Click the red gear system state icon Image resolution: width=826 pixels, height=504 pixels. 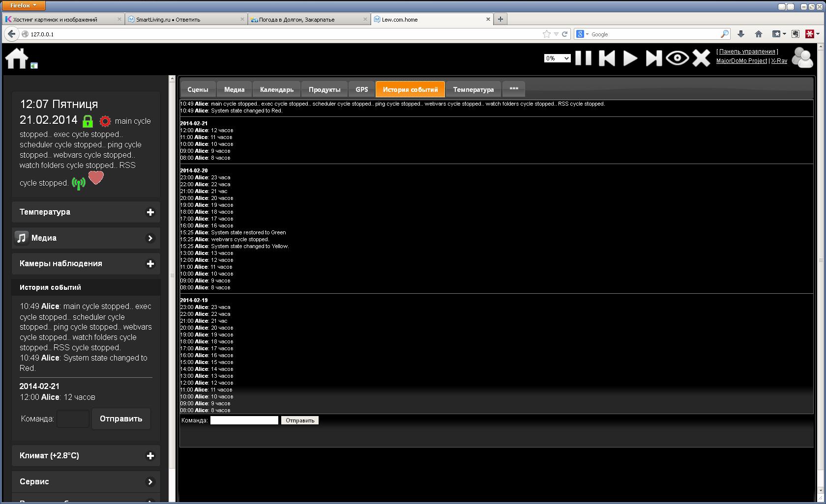[105, 121]
